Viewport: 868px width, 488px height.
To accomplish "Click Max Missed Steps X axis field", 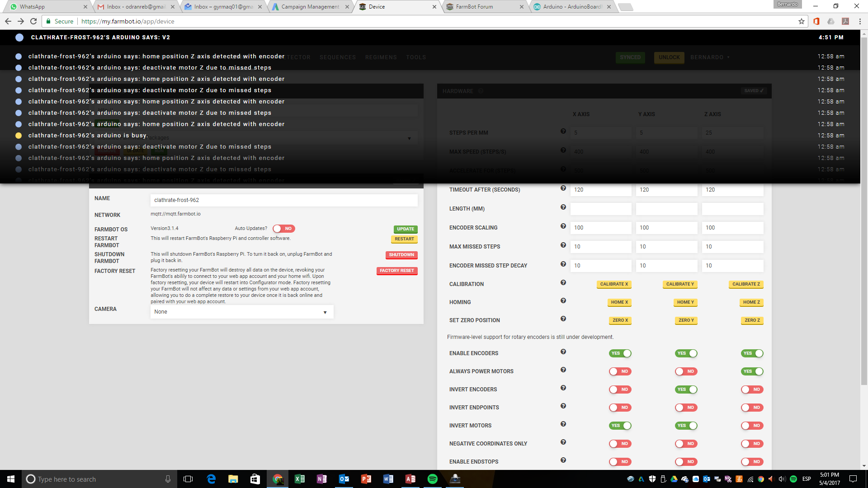I will [x=601, y=247].
